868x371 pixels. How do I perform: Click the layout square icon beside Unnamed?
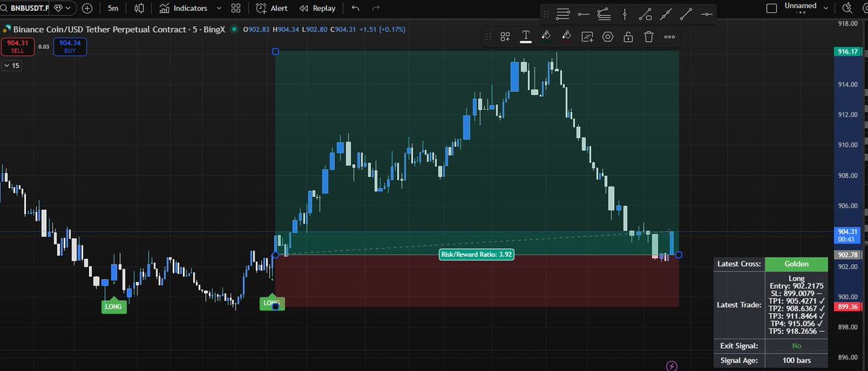pyautogui.click(x=773, y=8)
